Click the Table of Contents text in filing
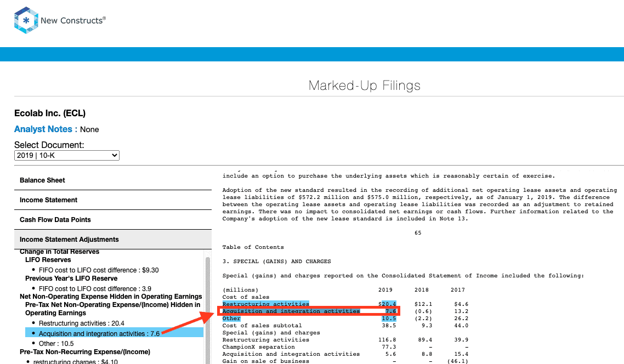This screenshot has width=624, height=364. click(x=253, y=247)
